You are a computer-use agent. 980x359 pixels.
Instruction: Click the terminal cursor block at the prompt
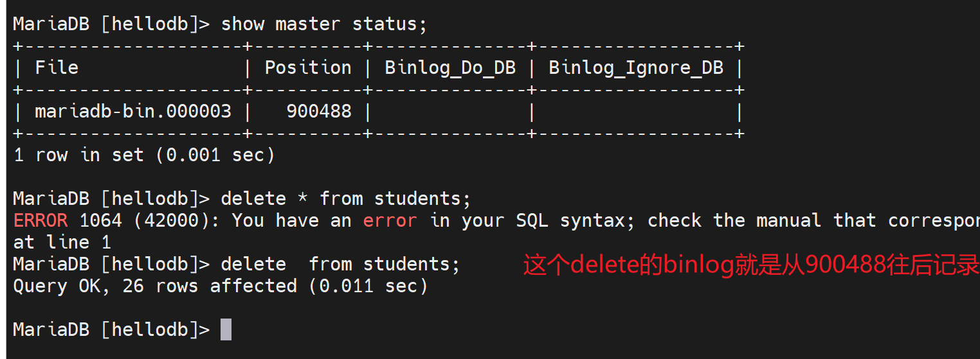[226, 329]
